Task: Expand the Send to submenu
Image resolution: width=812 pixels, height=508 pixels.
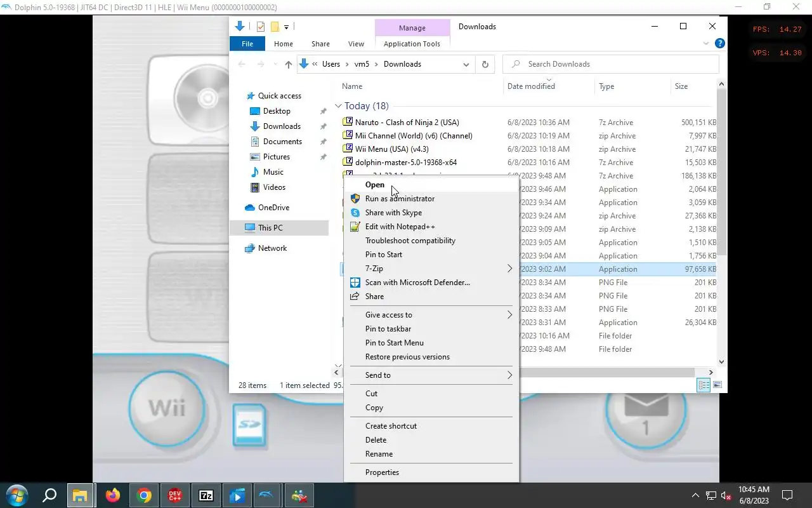Action: tap(431, 375)
